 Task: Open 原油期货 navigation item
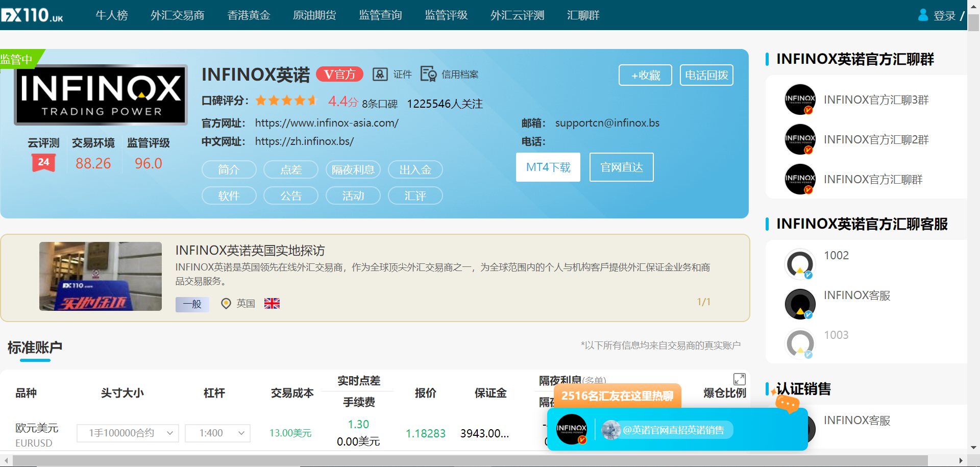pos(314,15)
